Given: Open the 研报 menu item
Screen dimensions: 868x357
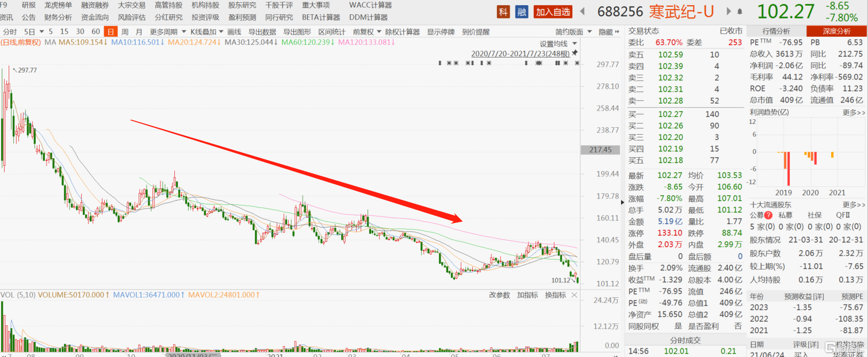Looking at the screenshot, I should click(28, 5).
